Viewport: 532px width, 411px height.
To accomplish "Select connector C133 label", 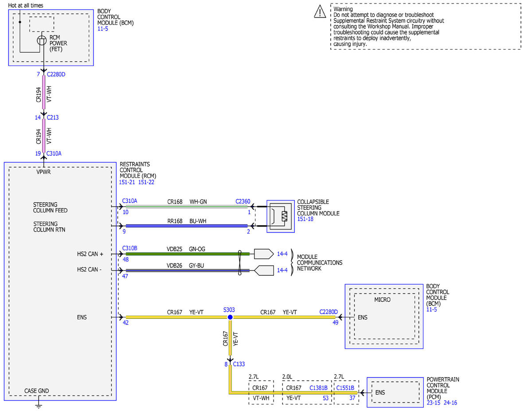I will (239, 364).
